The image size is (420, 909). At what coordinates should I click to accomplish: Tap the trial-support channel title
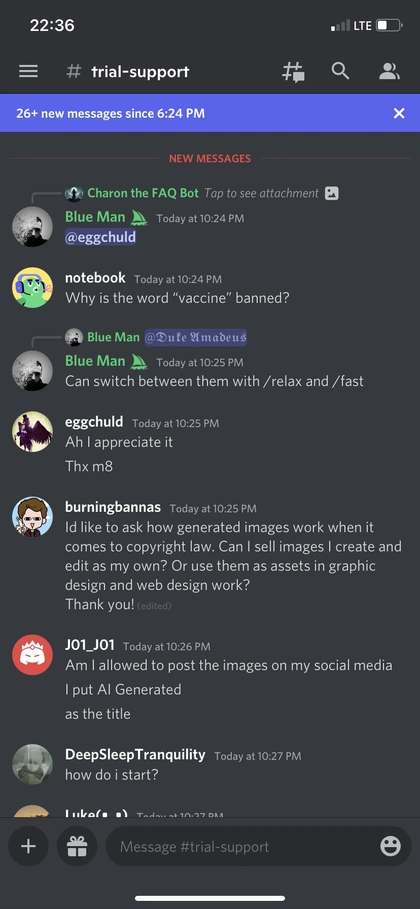coord(140,71)
